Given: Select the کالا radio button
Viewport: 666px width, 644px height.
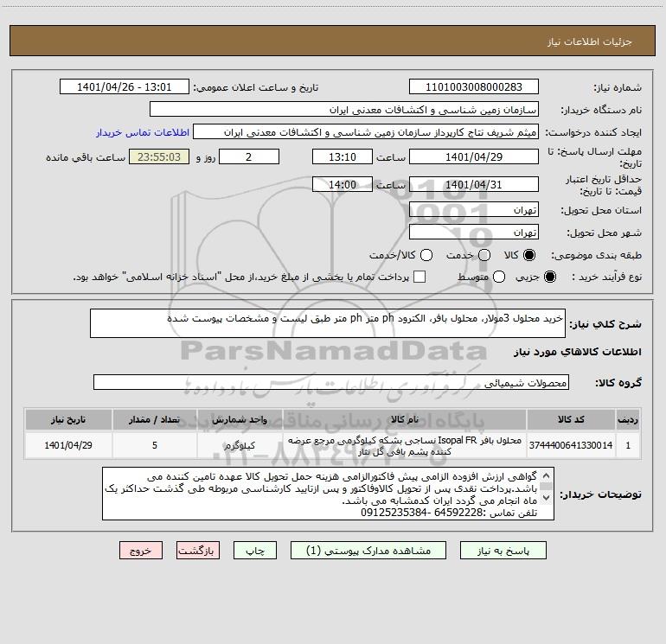Looking at the screenshot, I should click(529, 255).
